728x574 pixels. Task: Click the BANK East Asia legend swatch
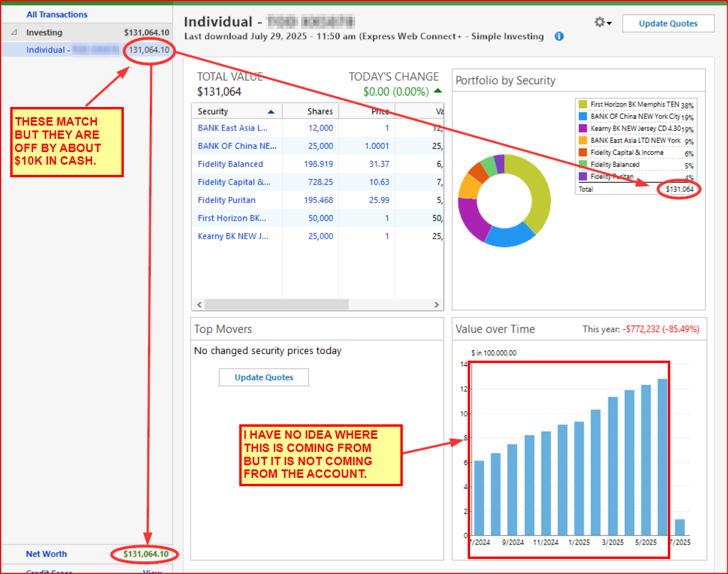tap(583, 140)
